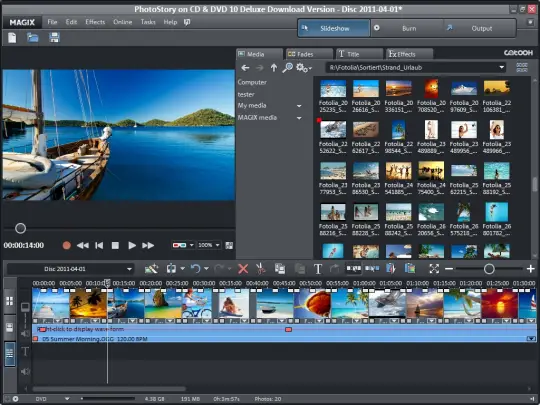Delete the selected object with the red X
The image size is (540, 405).
(243, 269)
